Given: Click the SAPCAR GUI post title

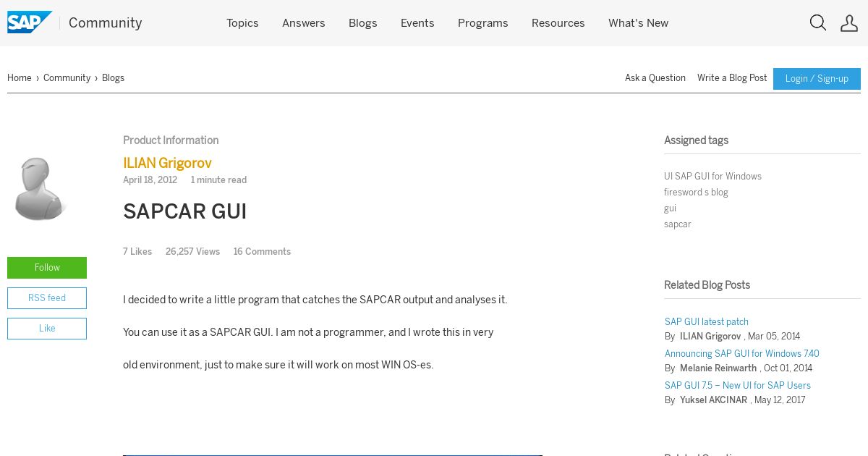Looking at the screenshot, I should coord(185,212).
